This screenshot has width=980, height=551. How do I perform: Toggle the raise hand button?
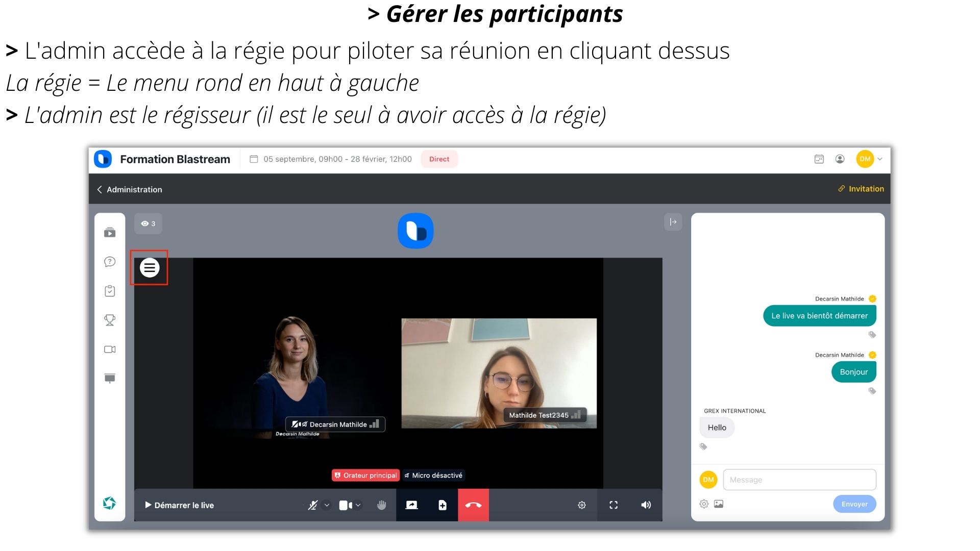381,505
